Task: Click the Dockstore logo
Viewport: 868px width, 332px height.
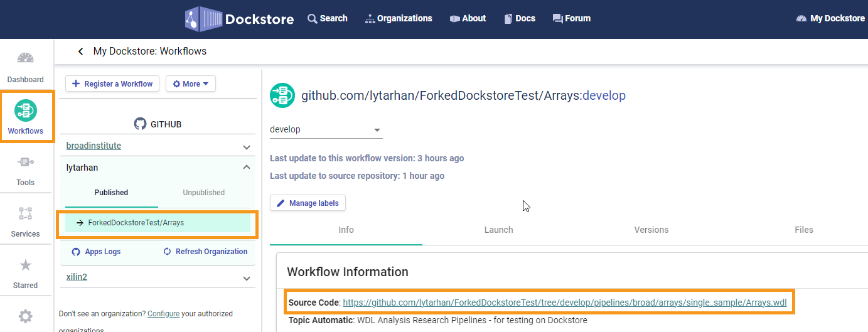Action: 239,19
